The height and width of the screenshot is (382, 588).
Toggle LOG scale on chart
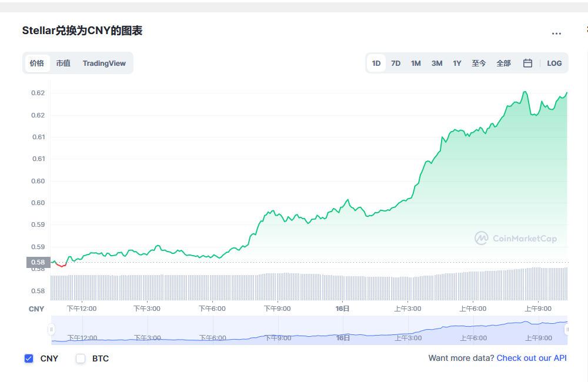[554, 63]
